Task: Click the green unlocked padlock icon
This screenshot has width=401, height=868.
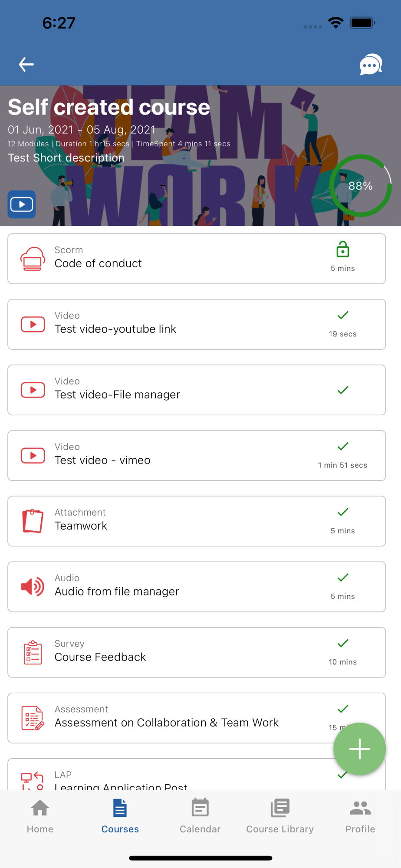Action: click(343, 250)
